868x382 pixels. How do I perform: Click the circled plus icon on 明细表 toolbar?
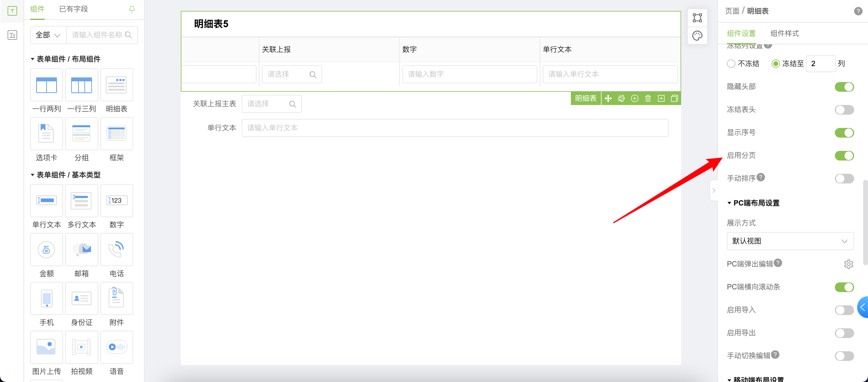(635, 98)
